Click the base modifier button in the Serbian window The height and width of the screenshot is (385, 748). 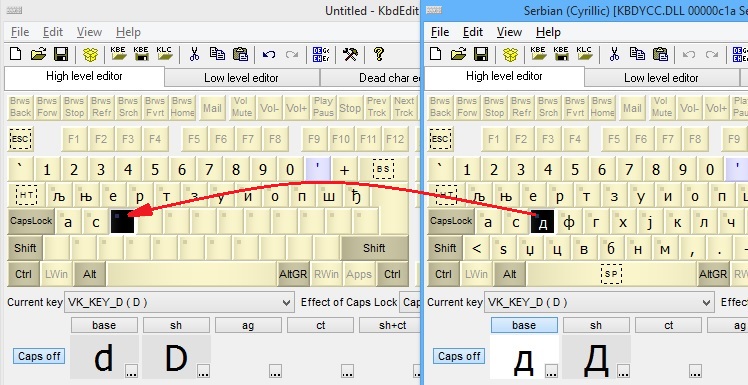point(524,325)
